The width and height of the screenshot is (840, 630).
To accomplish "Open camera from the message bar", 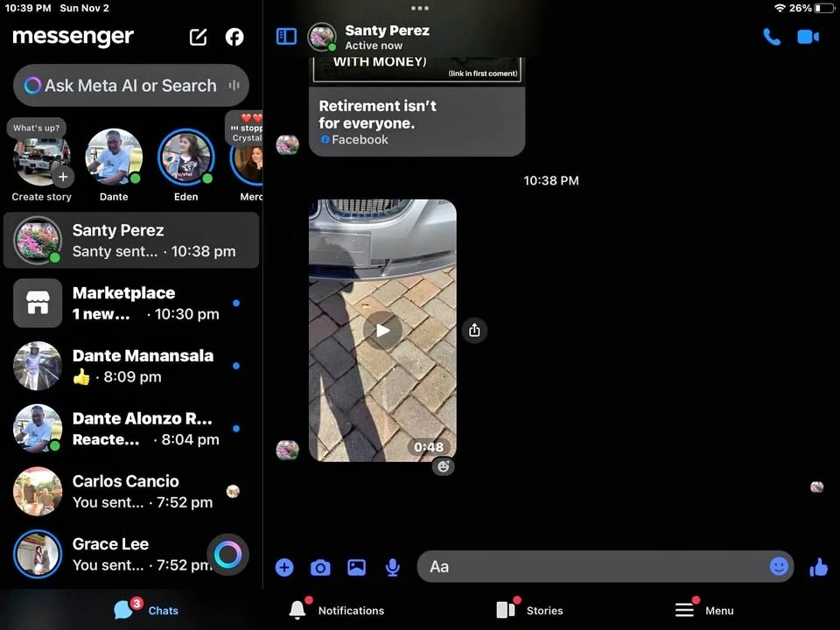I will [x=320, y=567].
